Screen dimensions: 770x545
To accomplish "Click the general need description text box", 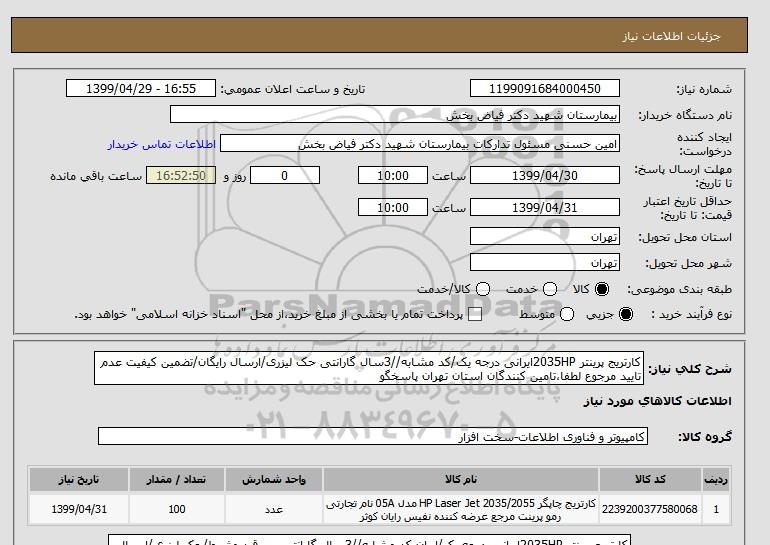I will [x=369, y=369].
